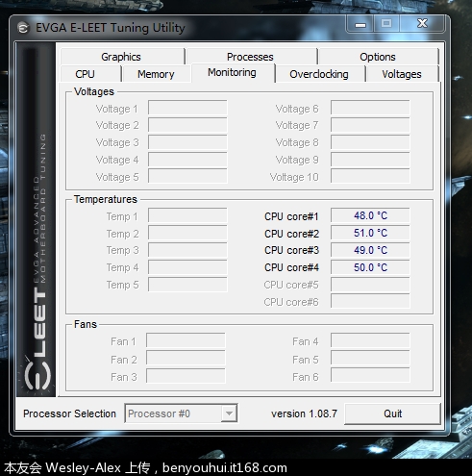Click the CPU core#1 temperature value 48.0 °C

pyautogui.click(x=370, y=215)
